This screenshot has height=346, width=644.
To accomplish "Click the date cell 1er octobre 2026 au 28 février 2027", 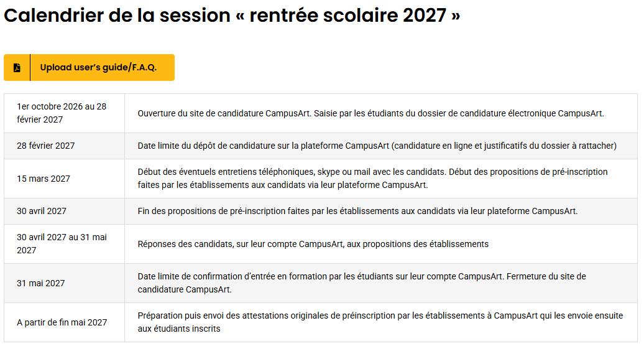I will pos(65,113).
